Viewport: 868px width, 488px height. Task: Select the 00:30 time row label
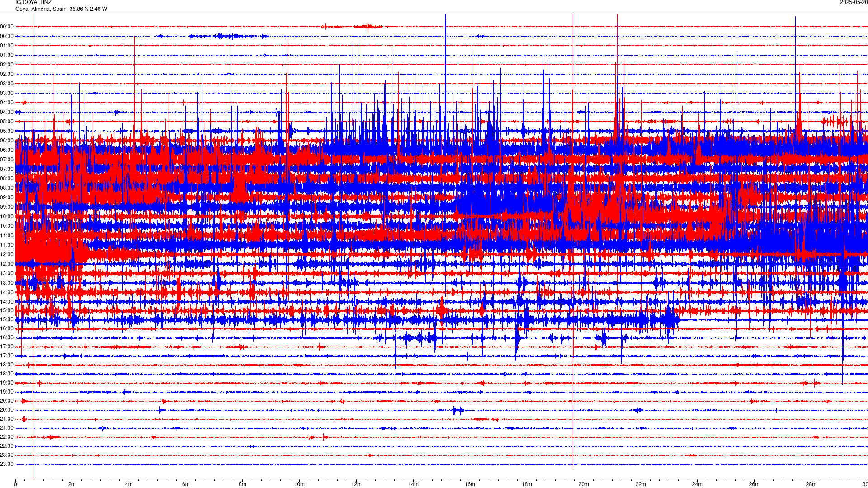(x=7, y=36)
